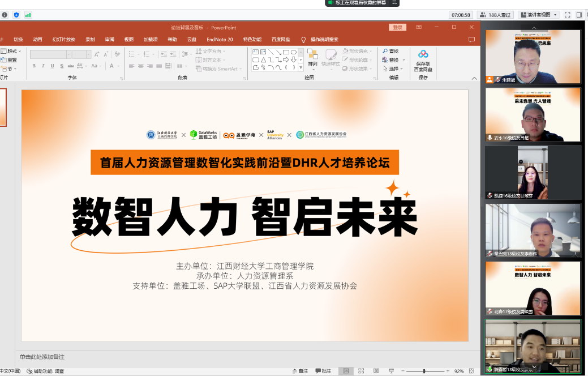Switch to reading view
The height and width of the screenshot is (376, 588).
[x=376, y=371]
